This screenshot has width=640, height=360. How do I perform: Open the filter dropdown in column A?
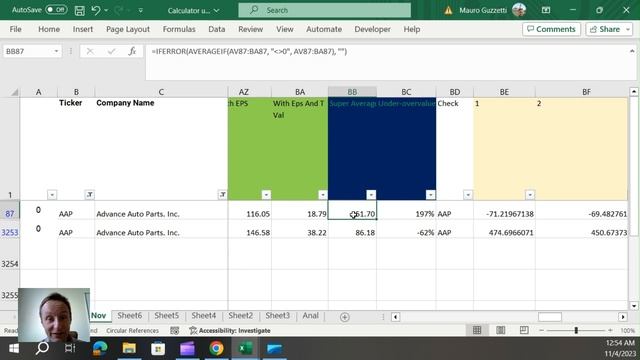pos(52,195)
